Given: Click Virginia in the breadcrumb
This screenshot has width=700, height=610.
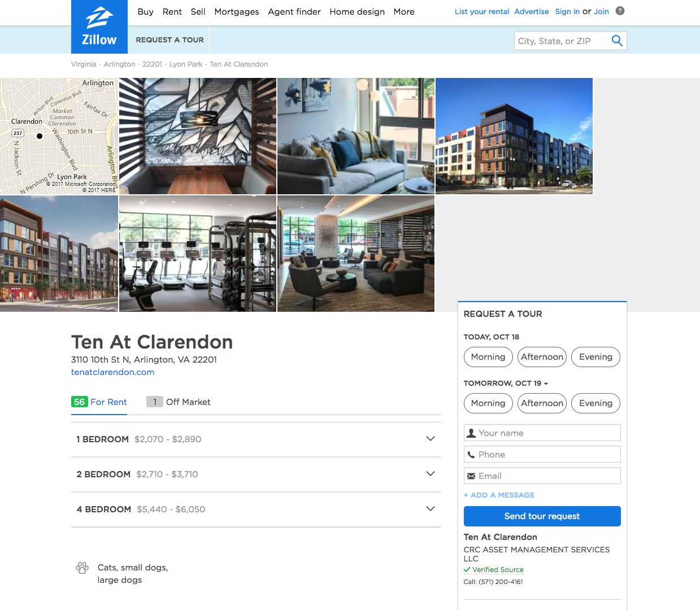Looking at the screenshot, I should tap(84, 64).
